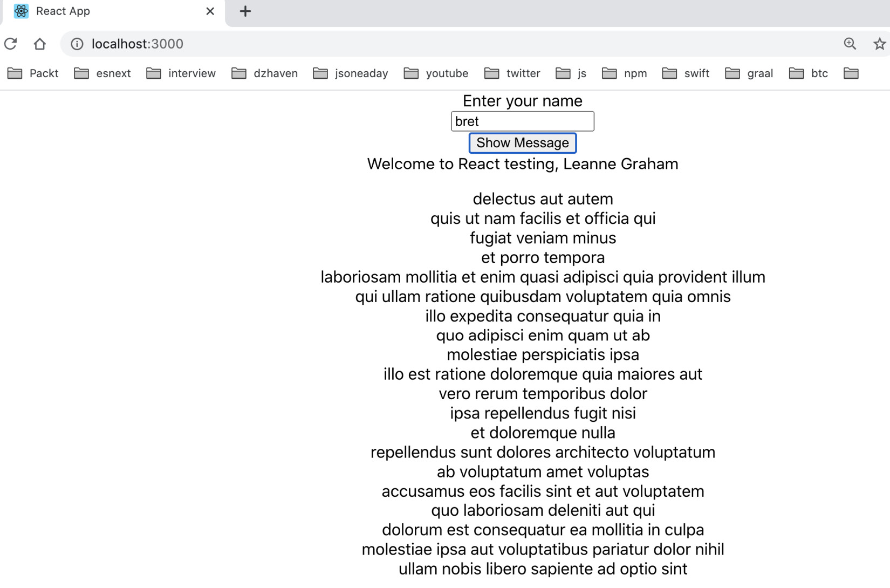Click 'qui ullam ratione quibusdam voluptatem' item
This screenshot has height=588, width=890.
pyautogui.click(x=543, y=296)
